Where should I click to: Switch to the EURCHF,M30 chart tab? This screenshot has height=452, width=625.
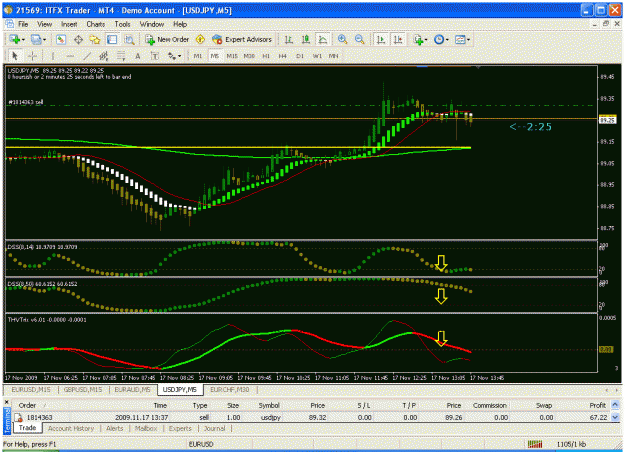[x=230, y=389]
